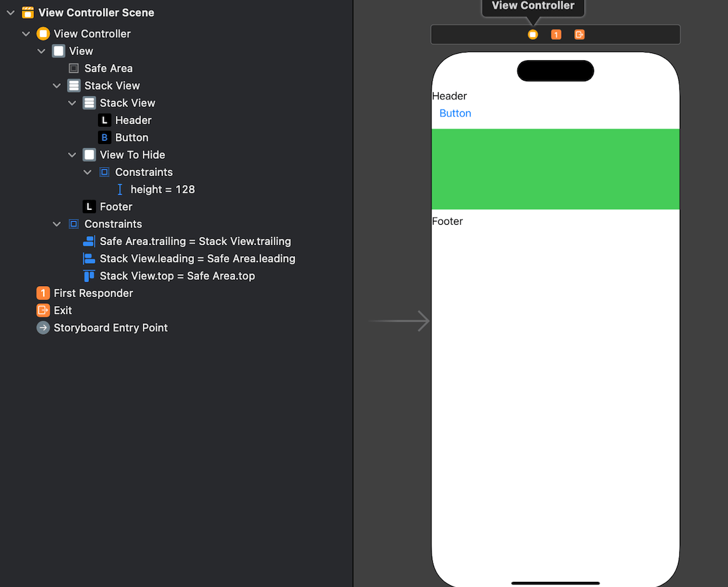This screenshot has width=728, height=587.
Task: Select the green View To Hide on canvas
Action: pyautogui.click(x=555, y=169)
